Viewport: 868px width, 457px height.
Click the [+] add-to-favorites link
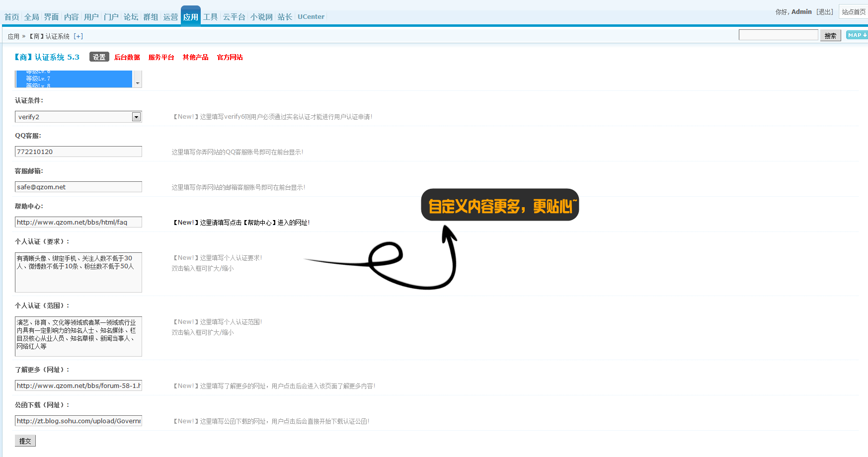point(79,36)
